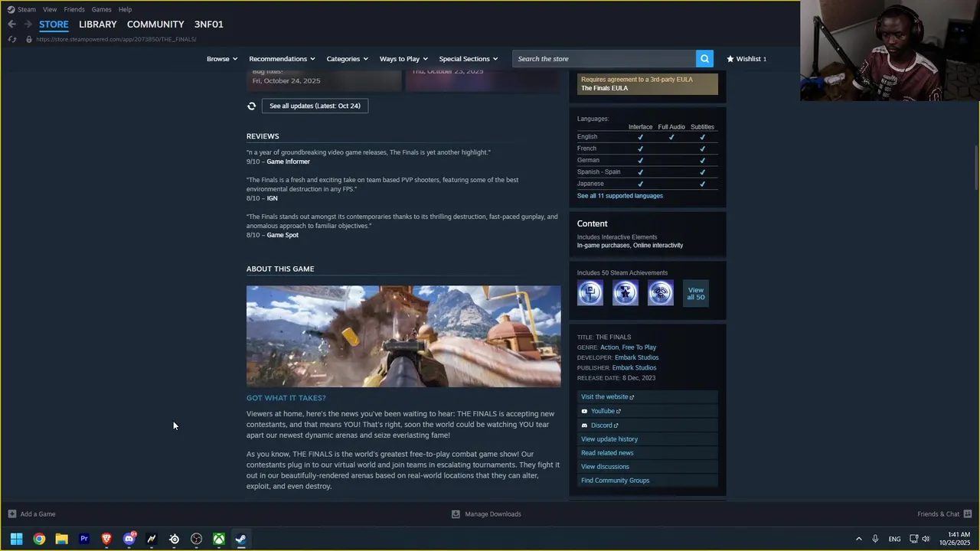The width and height of the screenshot is (980, 551).
Task: Switch to the COMMUNITY tab
Action: coord(155,24)
